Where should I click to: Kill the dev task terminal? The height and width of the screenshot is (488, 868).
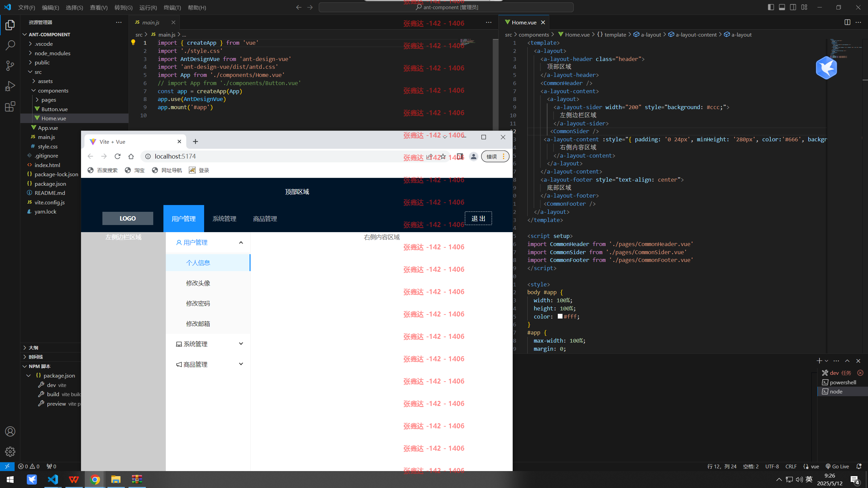click(860, 373)
